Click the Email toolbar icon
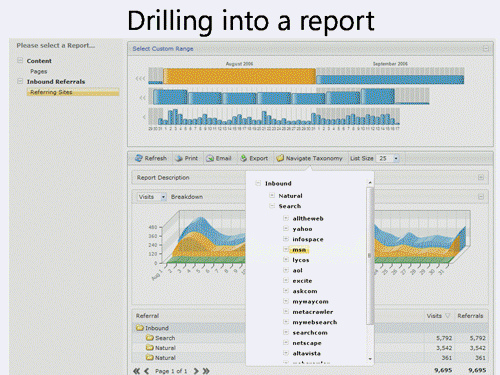The width and height of the screenshot is (500, 375). 210,158
